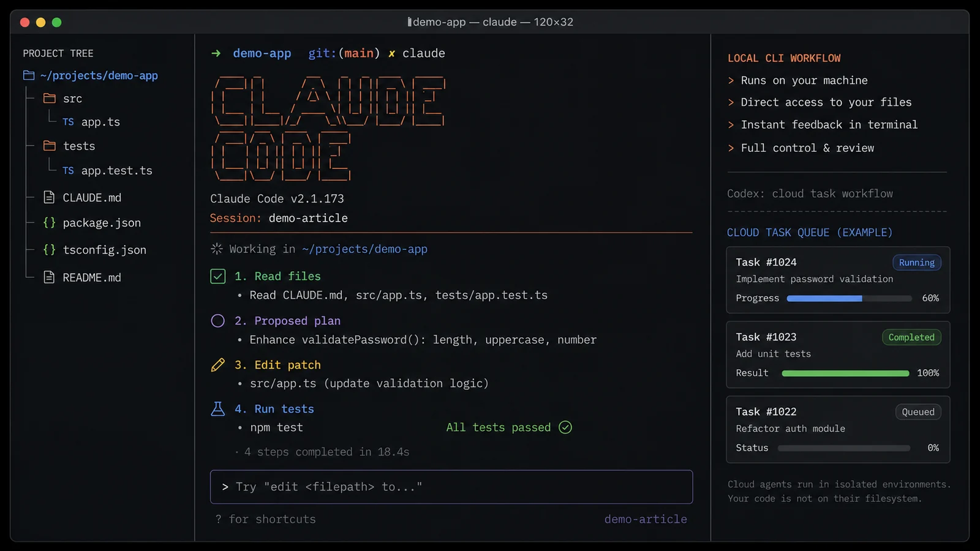This screenshot has height=551, width=980.
Task: Click the green check circle after All tests passed
Action: click(565, 427)
